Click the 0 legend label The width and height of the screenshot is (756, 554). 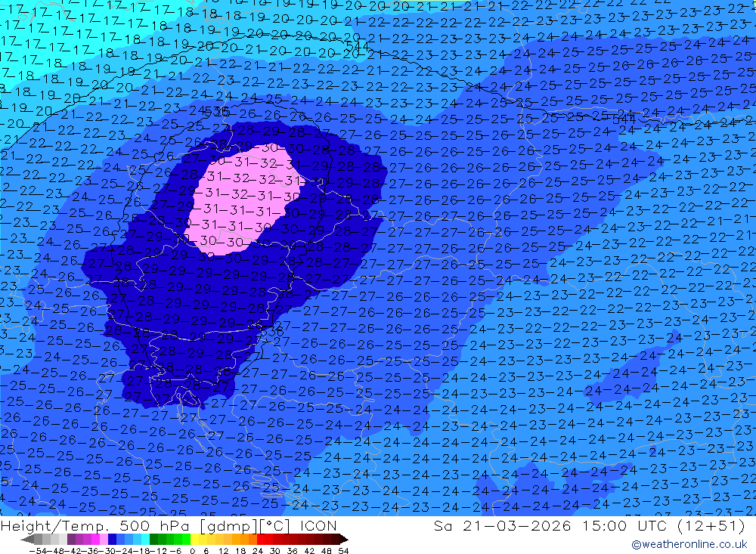(x=192, y=551)
